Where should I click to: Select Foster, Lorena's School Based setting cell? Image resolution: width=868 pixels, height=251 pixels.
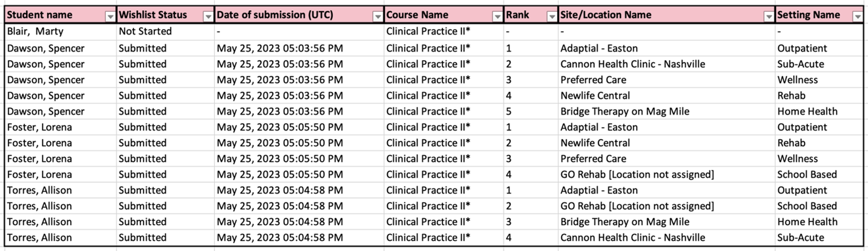[x=807, y=174]
